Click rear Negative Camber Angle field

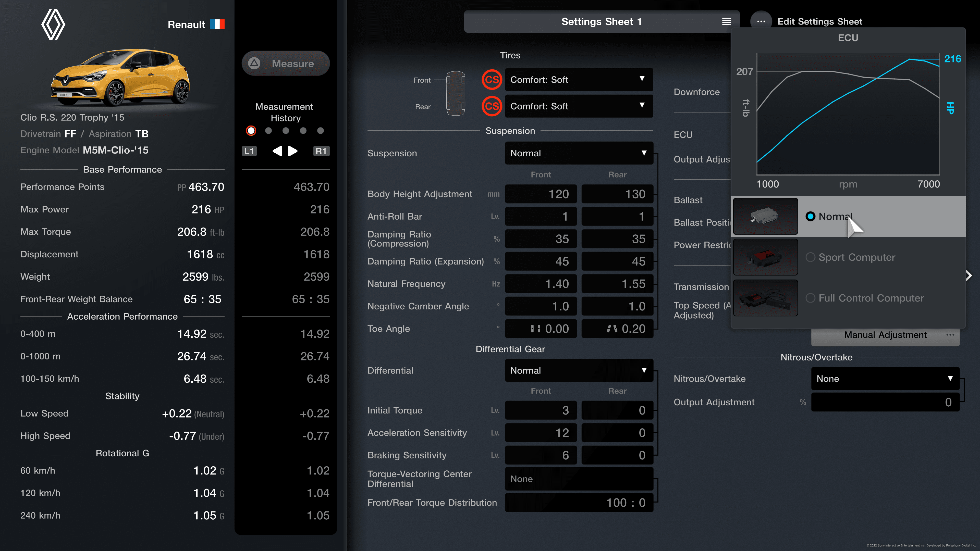click(617, 306)
